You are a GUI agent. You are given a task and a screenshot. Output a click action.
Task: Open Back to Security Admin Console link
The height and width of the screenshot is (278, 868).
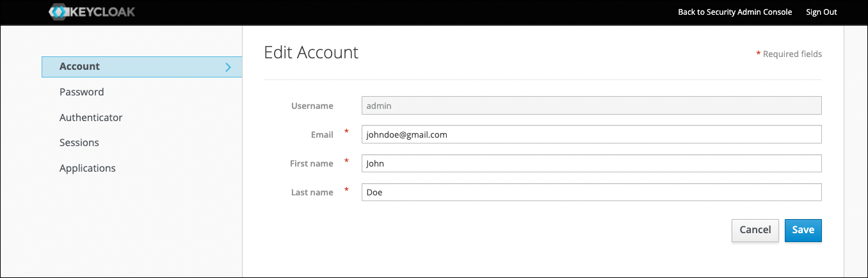(735, 12)
